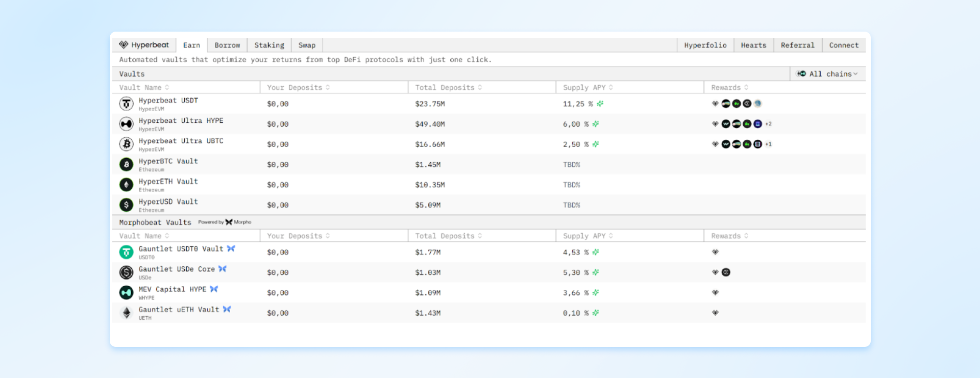Open the Hearts page
Viewport: 980px width, 378px height.
(753, 45)
